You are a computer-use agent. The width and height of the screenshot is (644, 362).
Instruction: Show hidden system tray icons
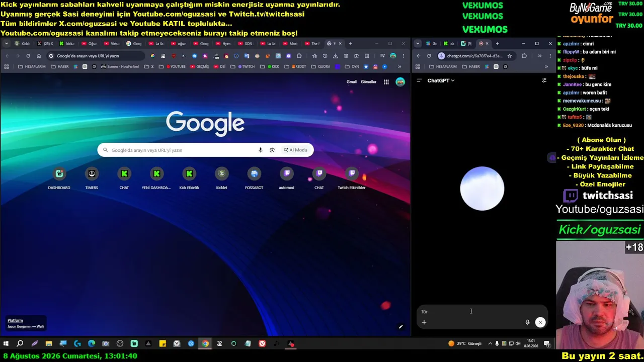click(x=490, y=344)
